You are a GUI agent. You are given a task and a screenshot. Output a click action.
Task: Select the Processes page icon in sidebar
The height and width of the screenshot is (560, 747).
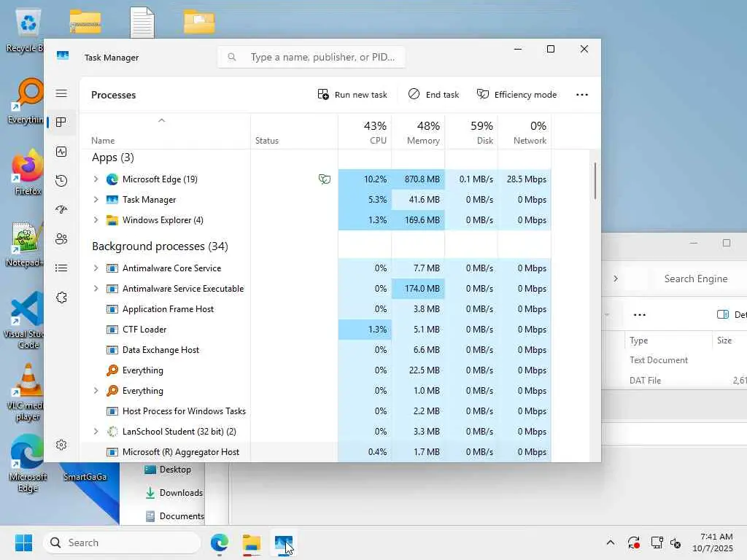[x=61, y=122]
